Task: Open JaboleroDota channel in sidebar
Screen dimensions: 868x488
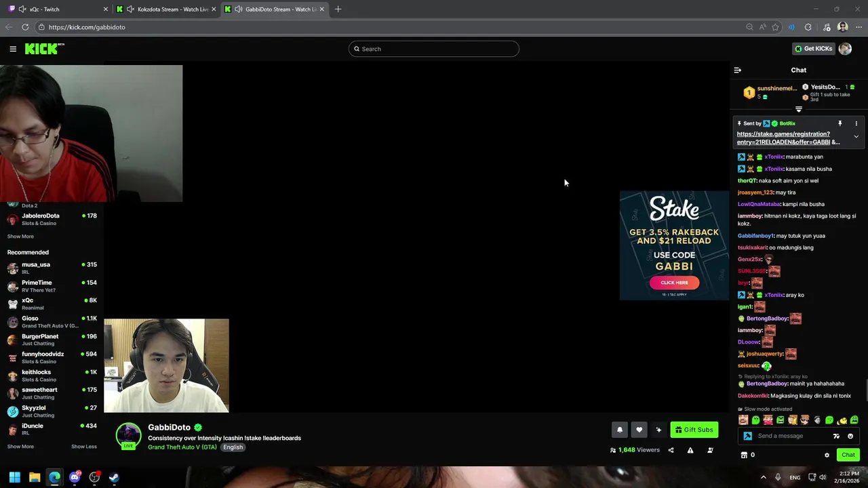Action: (x=52, y=219)
